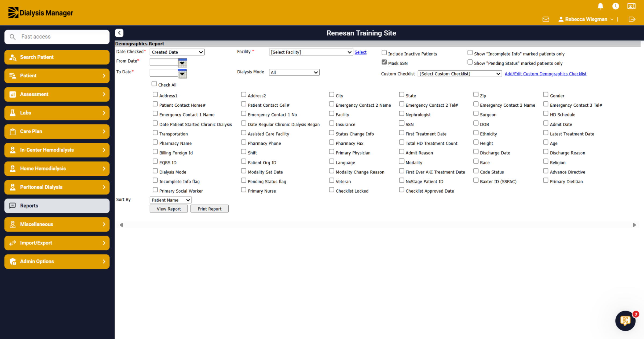Expand the In-Center Hemodialysis menu
This screenshot has width=644, height=339.
57,150
